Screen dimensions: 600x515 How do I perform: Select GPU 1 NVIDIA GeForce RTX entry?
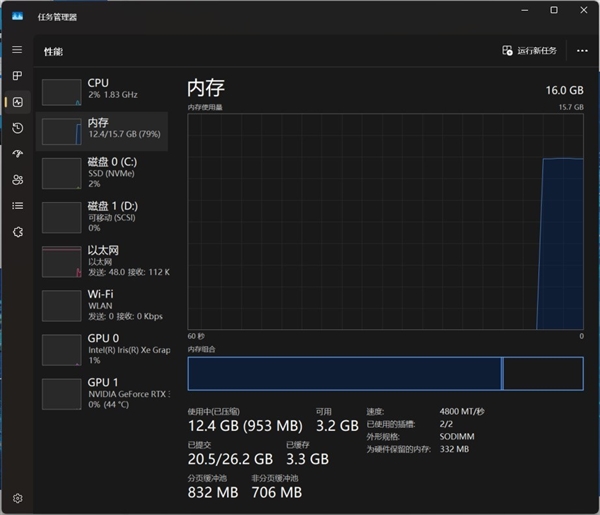coord(102,392)
